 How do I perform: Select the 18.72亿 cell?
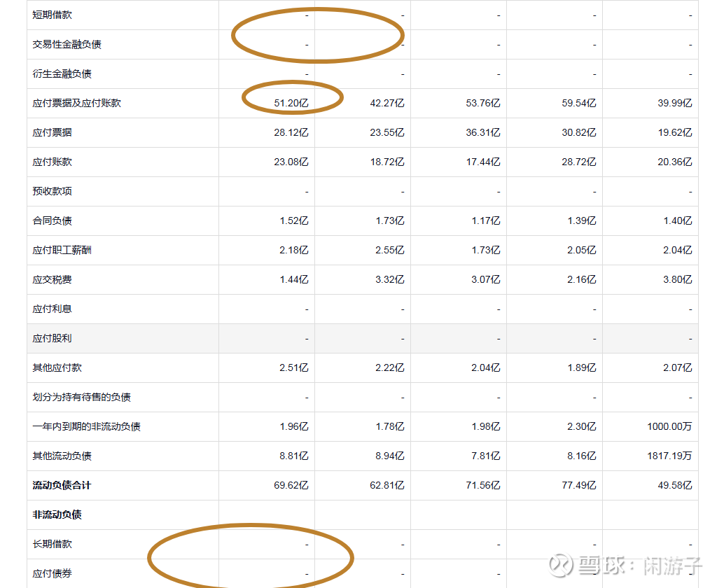click(387, 162)
